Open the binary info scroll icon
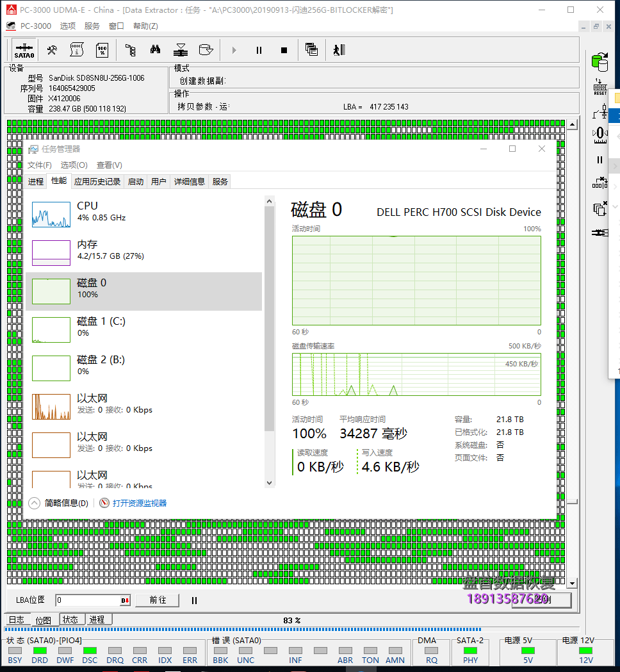The height and width of the screenshot is (672, 620). [x=77, y=50]
